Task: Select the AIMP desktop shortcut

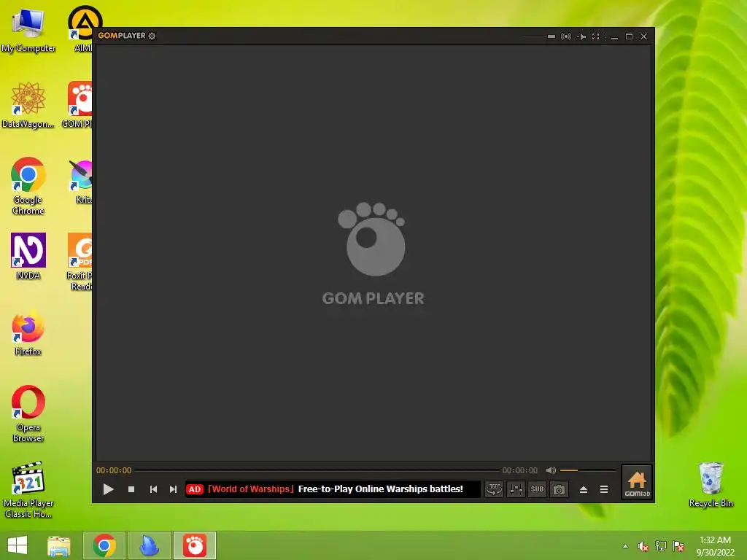Action: [82, 29]
